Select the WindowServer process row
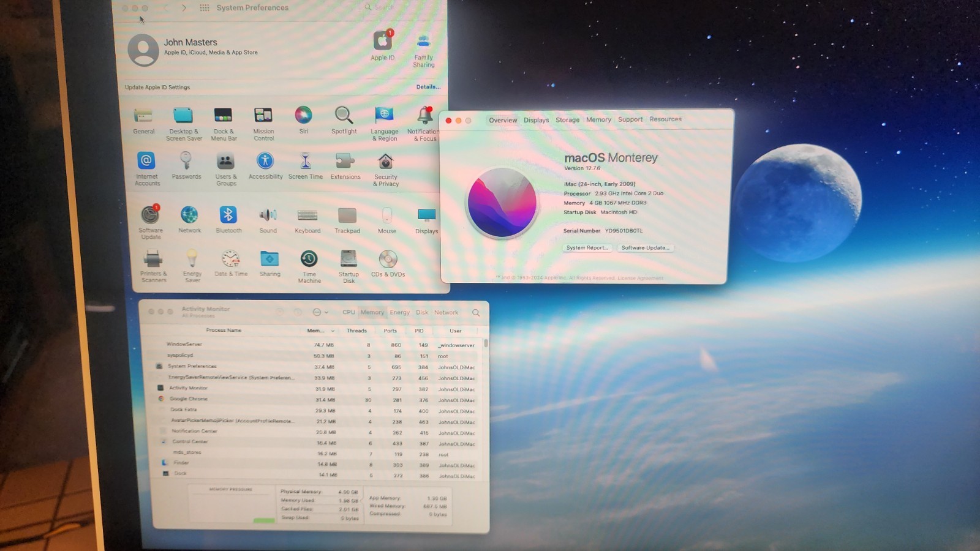This screenshot has height=551, width=980. [314, 345]
